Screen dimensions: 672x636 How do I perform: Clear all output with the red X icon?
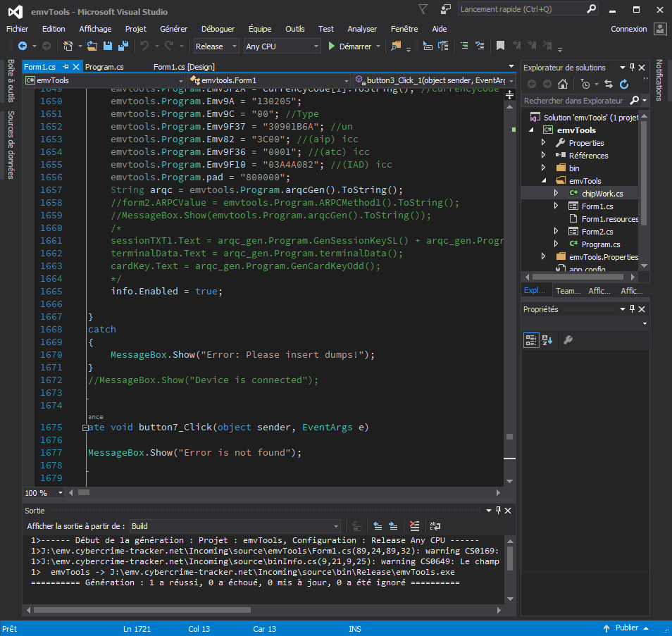pyautogui.click(x=415, y=526)
